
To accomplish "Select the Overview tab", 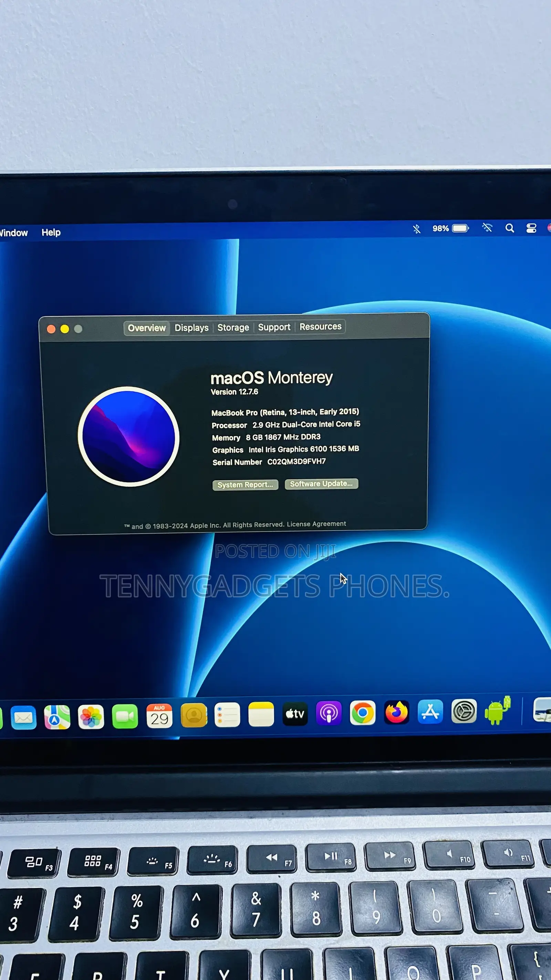I will point(147,328).
